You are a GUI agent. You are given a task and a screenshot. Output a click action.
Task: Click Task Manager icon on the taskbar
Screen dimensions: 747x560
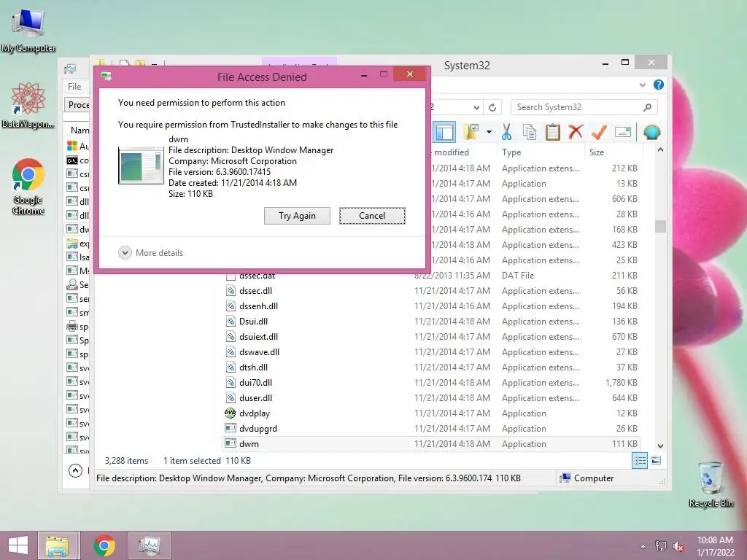[149, 545]
